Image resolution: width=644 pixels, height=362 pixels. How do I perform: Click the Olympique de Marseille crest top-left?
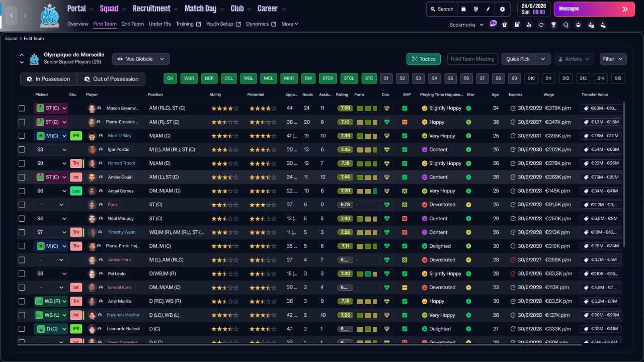pyautogui.click(x=49, y=16)
